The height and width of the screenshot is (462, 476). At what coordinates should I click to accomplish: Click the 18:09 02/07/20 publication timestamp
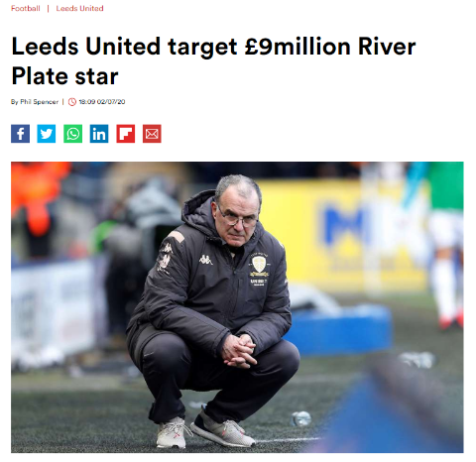[x=102, y=102]
